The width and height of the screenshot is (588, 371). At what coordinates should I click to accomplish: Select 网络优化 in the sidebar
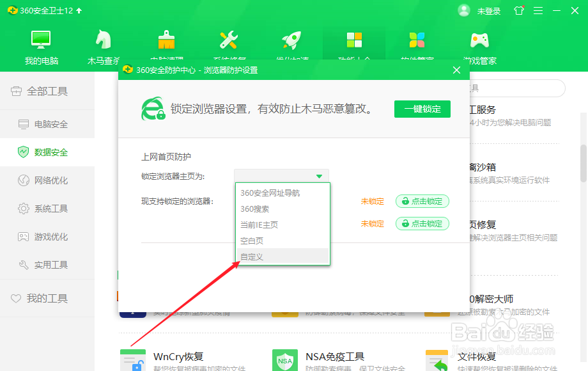pyautogui.click(x=47, y=180)
